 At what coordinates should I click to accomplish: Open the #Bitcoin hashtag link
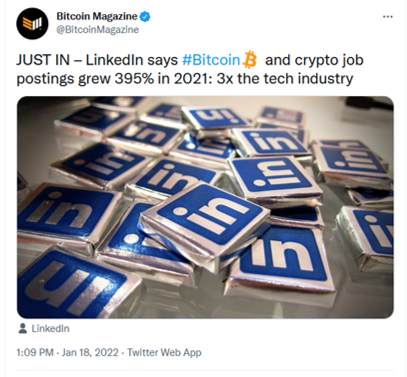tap(211, 60)
